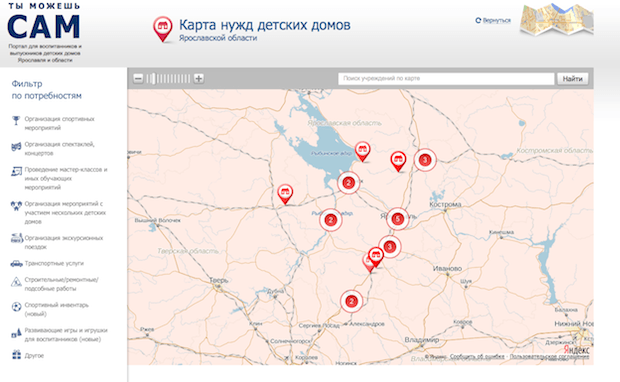Open the cluster marker with 5 near Ярославль
The height and width of the screenshot is (382, 620).
pyautogui.click(x=397, y=219)
